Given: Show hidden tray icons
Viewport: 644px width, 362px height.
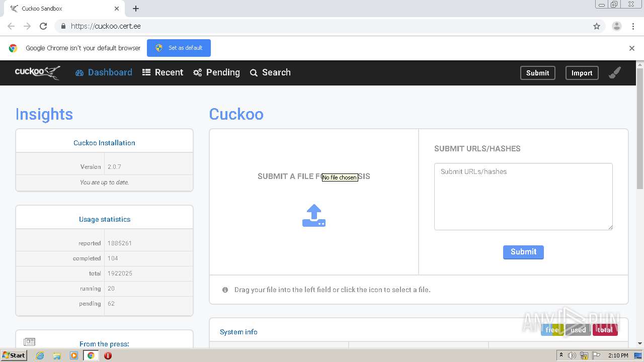Looking at the screenshot, I should coord(561,355).
